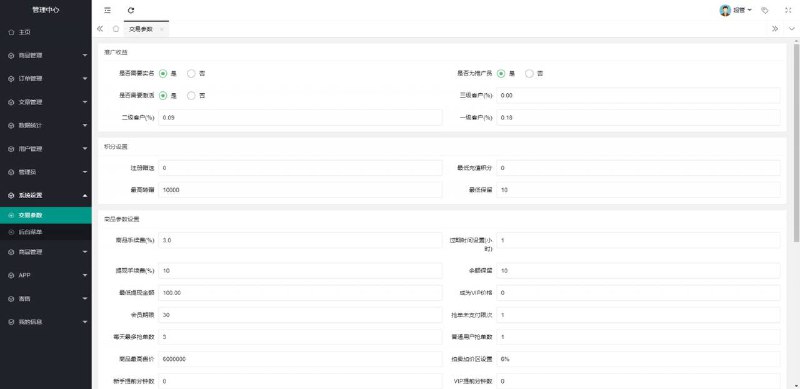Collapse the 系统设置 sidebar menu
This screenshot has width=800, height=389.
click(46, 196)
